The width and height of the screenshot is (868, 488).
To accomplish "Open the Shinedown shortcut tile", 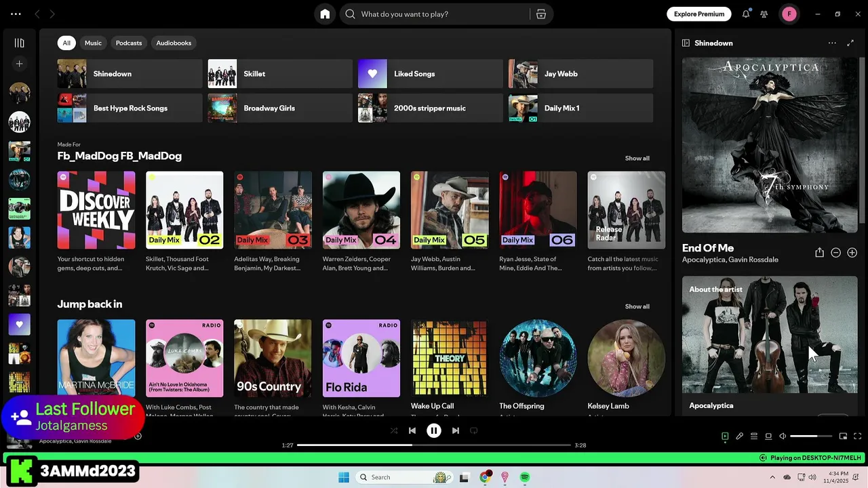I will [x=130, y=74].
